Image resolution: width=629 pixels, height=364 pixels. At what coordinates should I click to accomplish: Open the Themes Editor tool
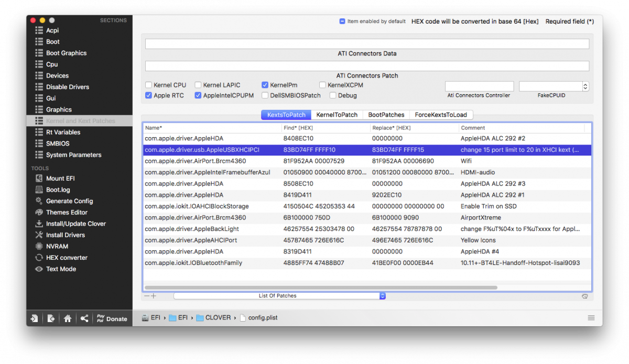click(x=67, y=212)
